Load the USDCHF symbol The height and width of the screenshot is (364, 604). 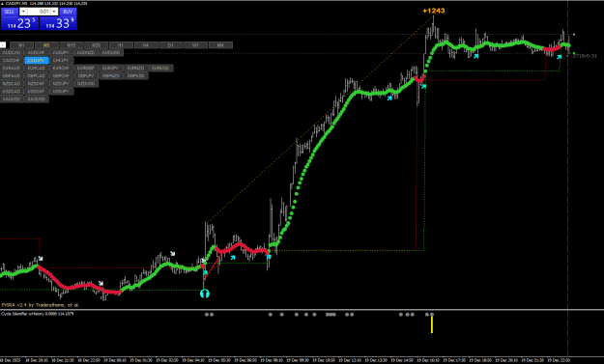click(x=36, y=92)
